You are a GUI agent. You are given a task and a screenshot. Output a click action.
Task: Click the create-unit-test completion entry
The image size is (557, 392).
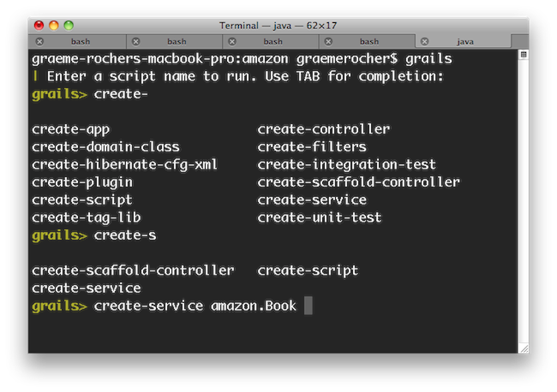(x=319, y=217)
